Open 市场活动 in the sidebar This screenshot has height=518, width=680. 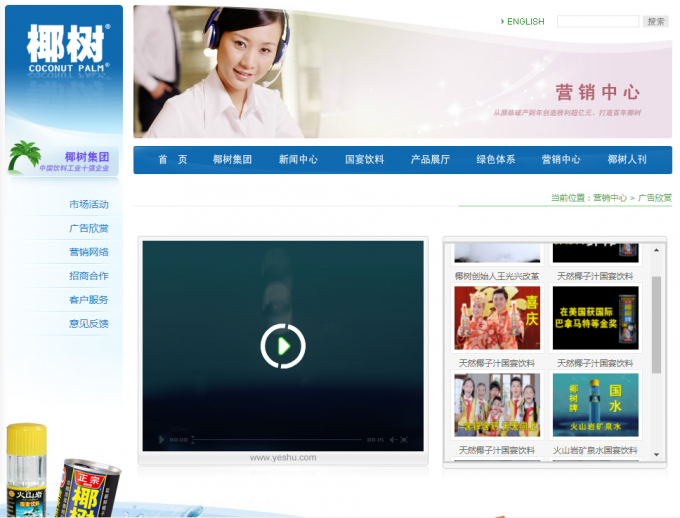click(x=88, y=204)
